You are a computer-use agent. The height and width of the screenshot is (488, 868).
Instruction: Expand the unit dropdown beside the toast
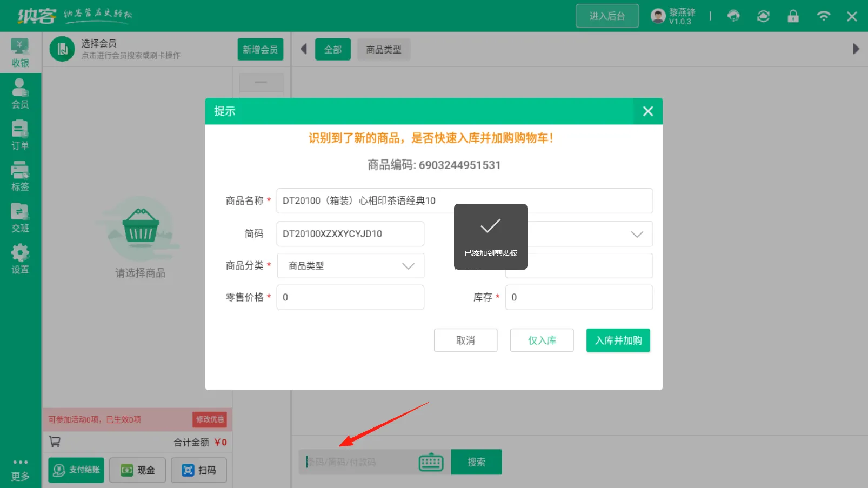637,233
